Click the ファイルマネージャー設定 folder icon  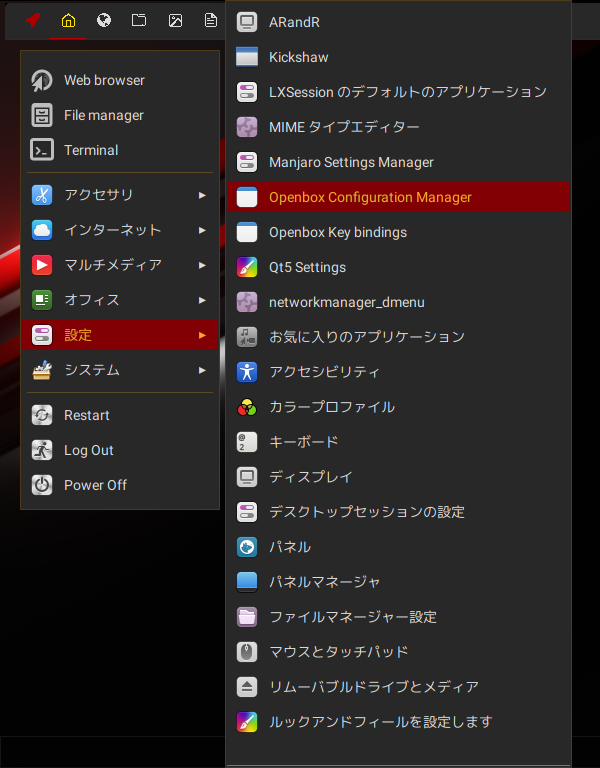point(247,617)
